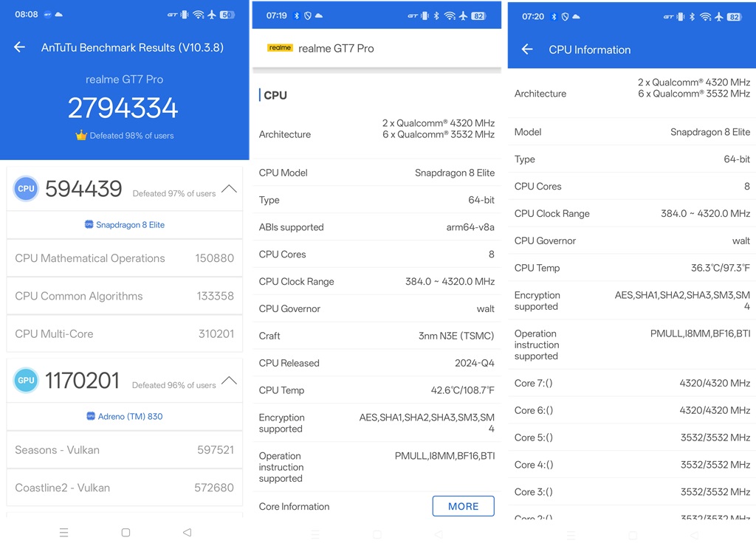Tap Craft 3nm N3E (TSMC) row
Screen dimensions: 756x543
click(x=377, y=336)
